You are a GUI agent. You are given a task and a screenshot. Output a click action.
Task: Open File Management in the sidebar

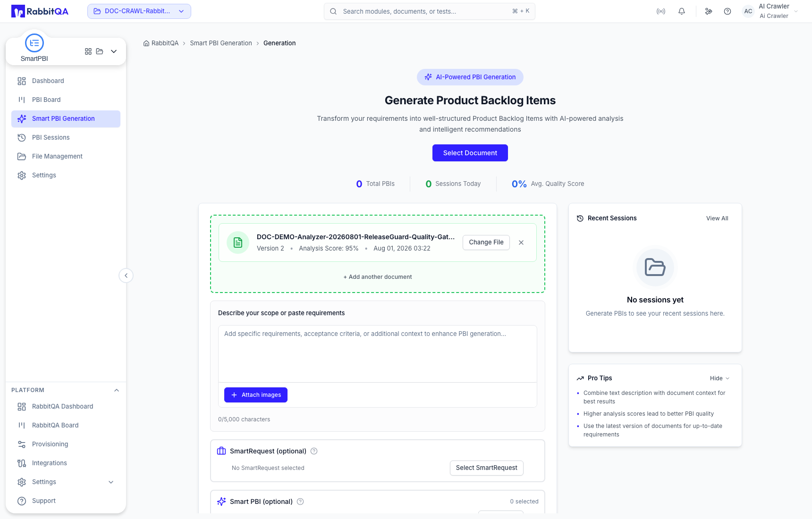pyautogui.click(x=66, y=157)
